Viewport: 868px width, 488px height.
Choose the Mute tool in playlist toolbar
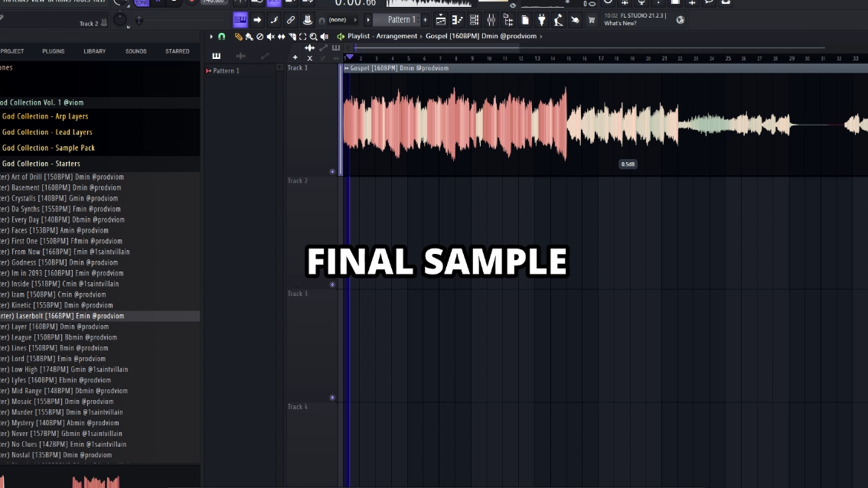coord(271,37)
